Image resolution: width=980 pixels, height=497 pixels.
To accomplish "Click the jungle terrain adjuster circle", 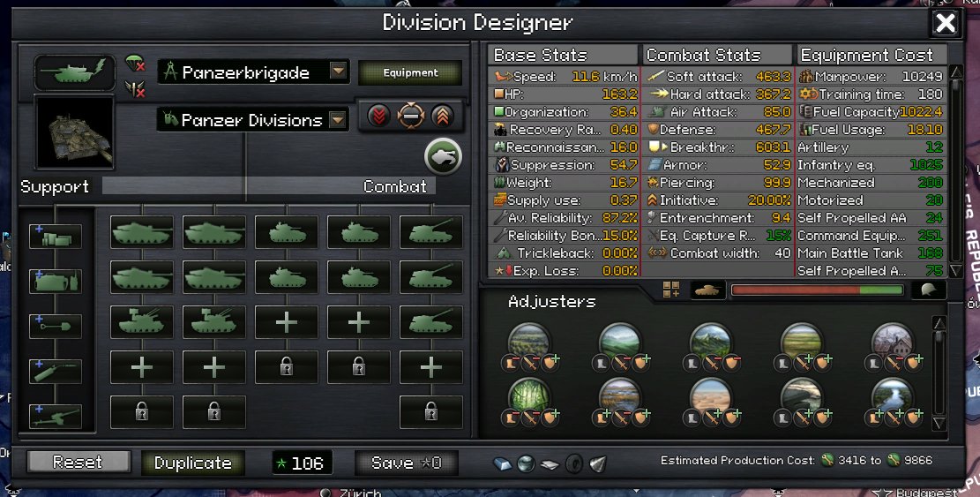I will 528,397.
